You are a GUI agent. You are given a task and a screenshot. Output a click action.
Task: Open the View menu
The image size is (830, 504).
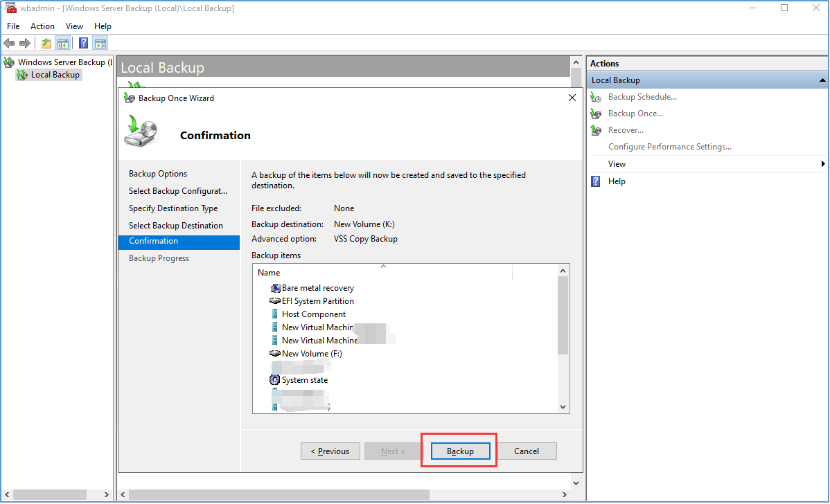tap(74, 26)
